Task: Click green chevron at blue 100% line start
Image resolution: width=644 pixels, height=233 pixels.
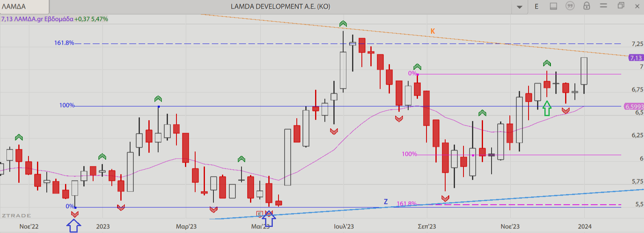Action: pyautogui.click(x=158, y=99)
